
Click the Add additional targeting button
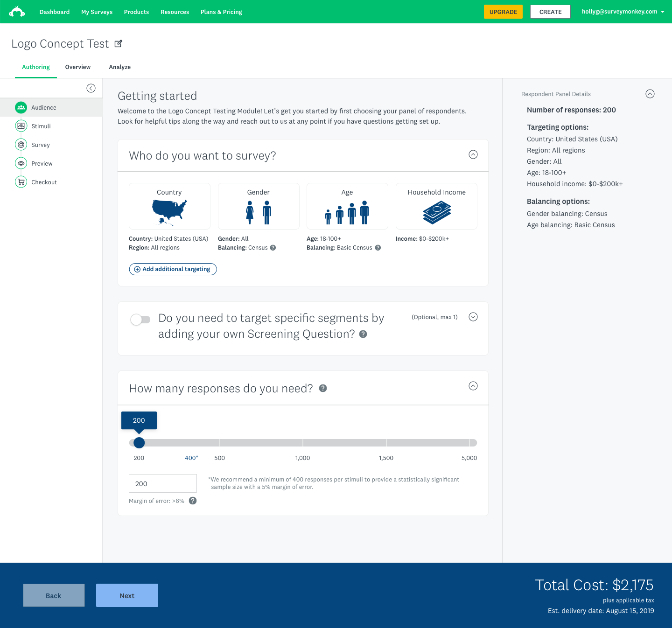click(173, 269)
